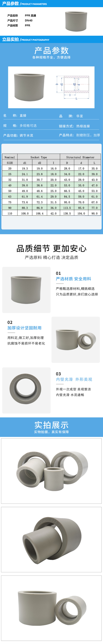The image size is (103, 644).
Task: Open the photo of two couplings beside section 02
Action: tap(76, 339)
